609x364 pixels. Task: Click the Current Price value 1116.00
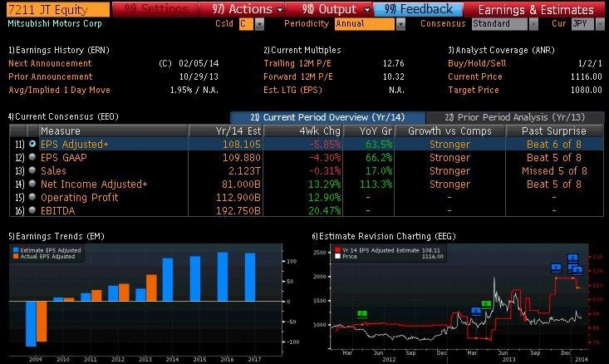586,76
